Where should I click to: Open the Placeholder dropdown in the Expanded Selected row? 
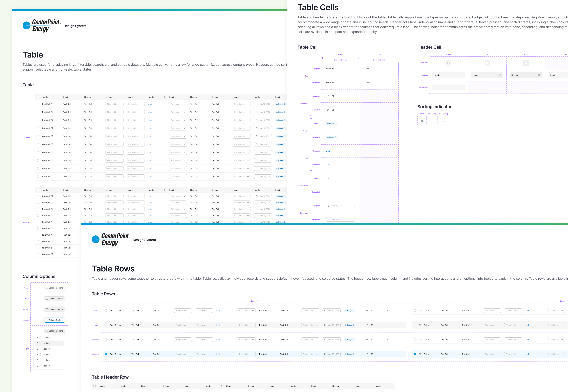tap(556, 354)
